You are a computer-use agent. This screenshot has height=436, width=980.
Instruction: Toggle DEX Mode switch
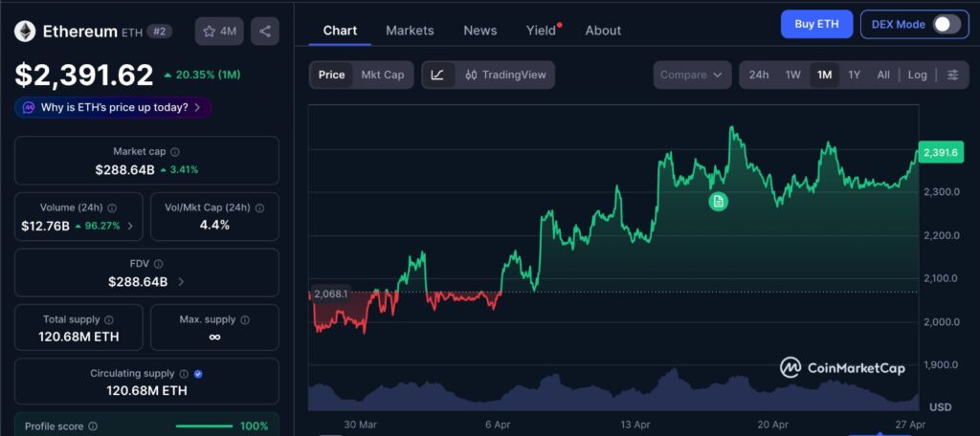tap(947, 25)
